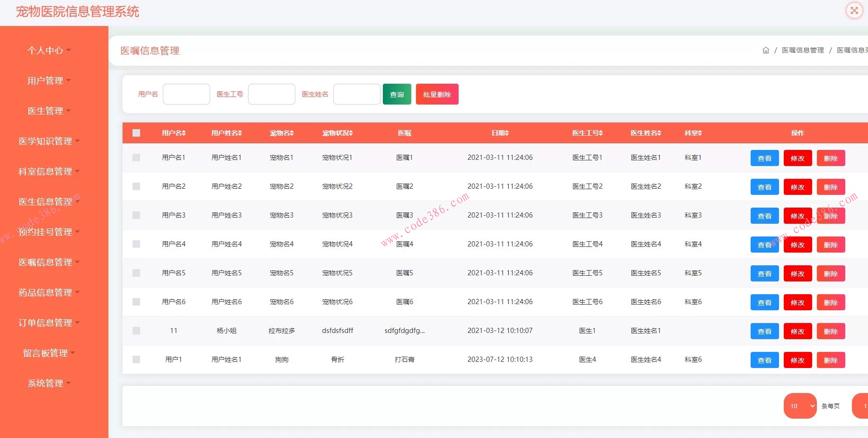
Task: Sort by 宠物名 column sort arrows
Action: point(292,133)
